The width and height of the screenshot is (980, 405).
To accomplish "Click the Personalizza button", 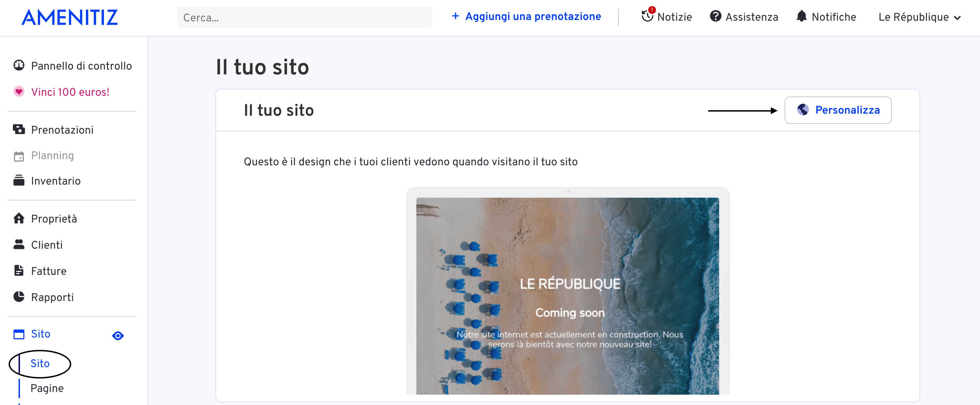I will [x=838, y=110].
